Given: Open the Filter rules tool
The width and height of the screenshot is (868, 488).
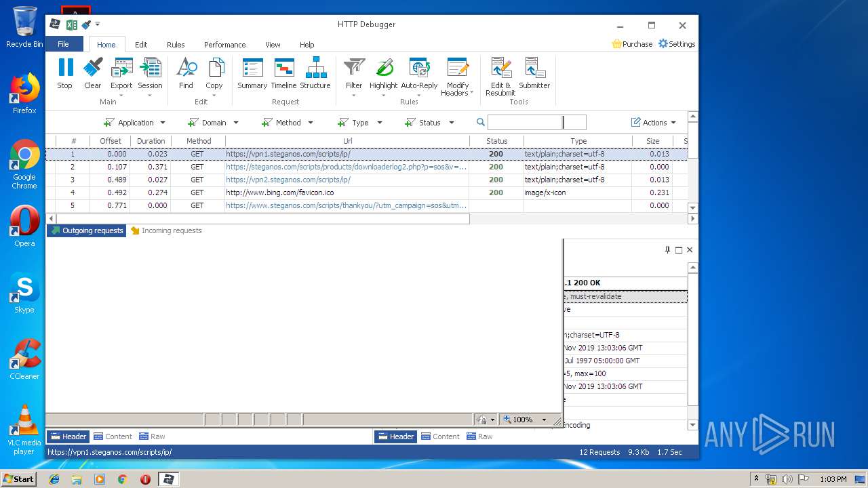Looking at the screenshot, I should 354,76.
